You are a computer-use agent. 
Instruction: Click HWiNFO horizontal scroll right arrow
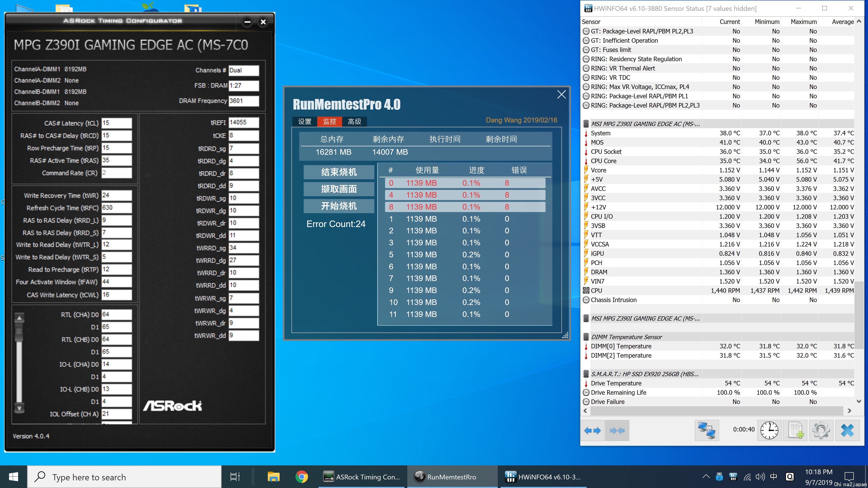(x=849, y=411)
